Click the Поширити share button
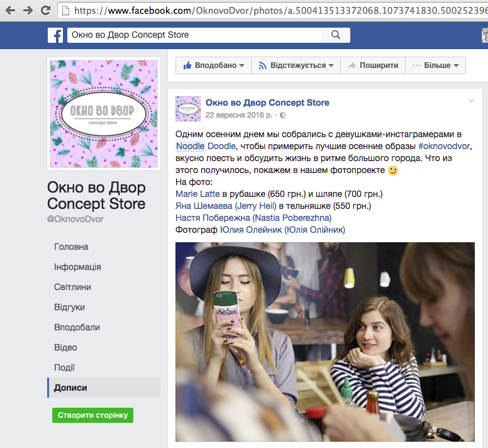Screen dimensions: 488x448 click(373, 65)
